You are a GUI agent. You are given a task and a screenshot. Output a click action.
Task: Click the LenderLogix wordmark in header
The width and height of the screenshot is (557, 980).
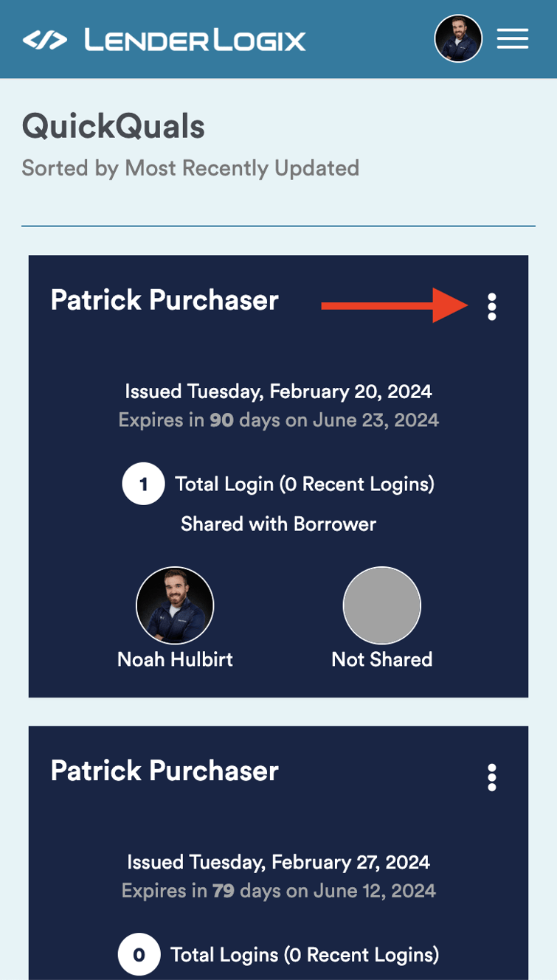[195, 40]
